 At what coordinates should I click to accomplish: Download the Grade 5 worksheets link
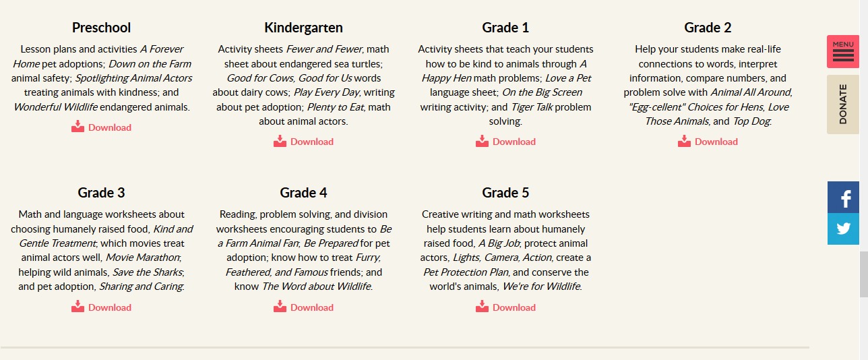tap(514, 307)
